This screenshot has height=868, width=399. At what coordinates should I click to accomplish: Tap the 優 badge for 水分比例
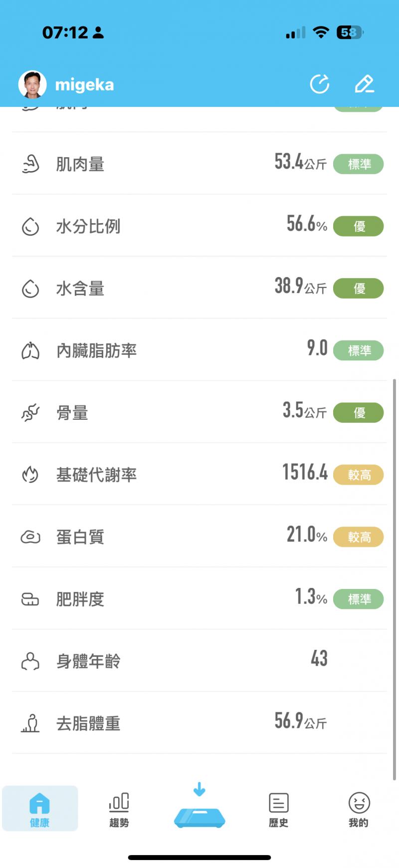point(359,226)
